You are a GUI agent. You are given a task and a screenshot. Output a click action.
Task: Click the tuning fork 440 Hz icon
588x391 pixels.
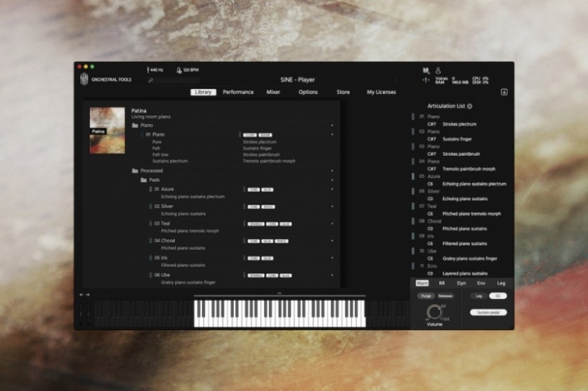coord(148,70)
